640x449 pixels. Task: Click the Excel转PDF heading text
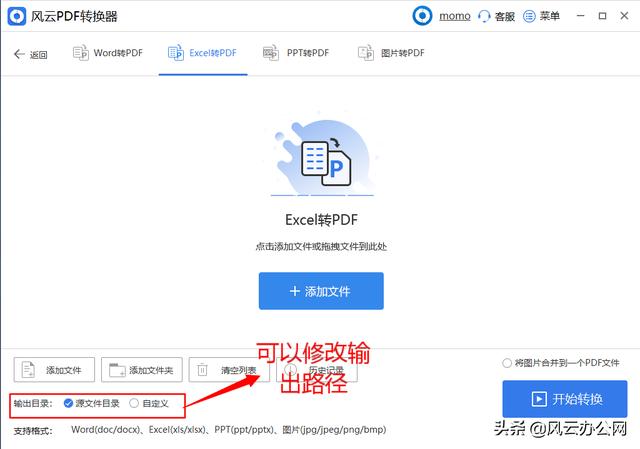(321, 220)
